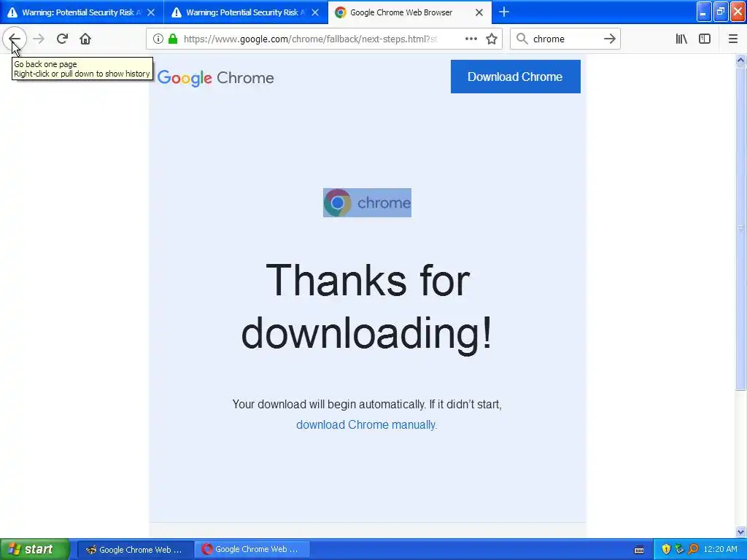This screenshot has height=560, width=747.
Task: Show site information icon in address bar
Action: (158, 39)
